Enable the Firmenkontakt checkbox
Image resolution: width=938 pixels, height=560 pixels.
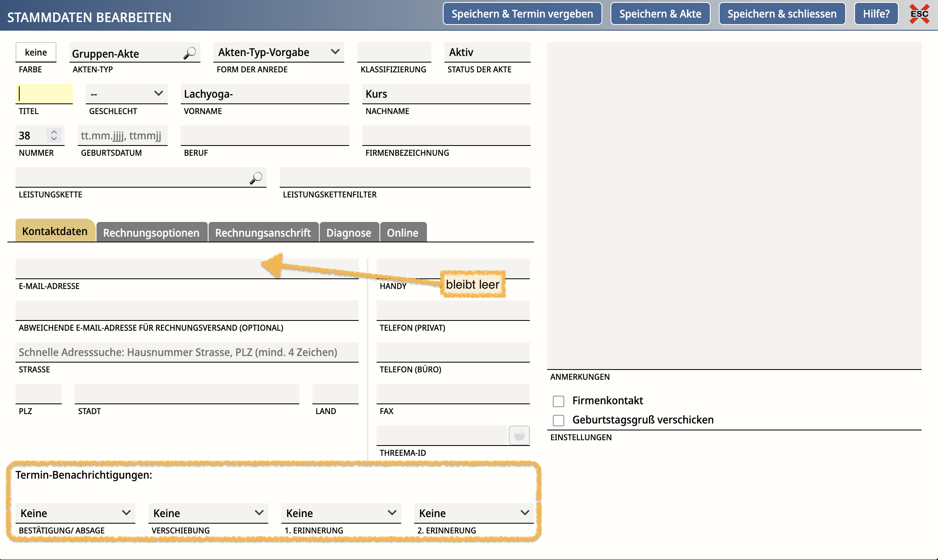tap(559, 401)
